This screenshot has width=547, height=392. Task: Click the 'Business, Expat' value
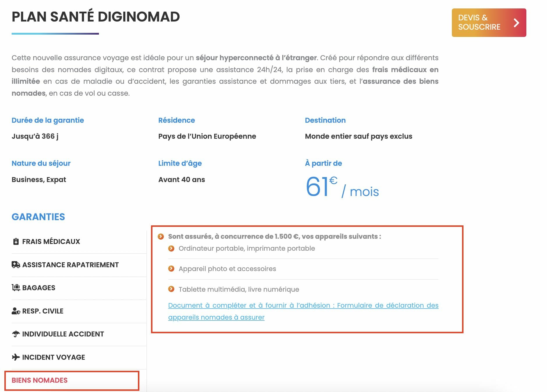pyautogui.click(x=39, y=180)
